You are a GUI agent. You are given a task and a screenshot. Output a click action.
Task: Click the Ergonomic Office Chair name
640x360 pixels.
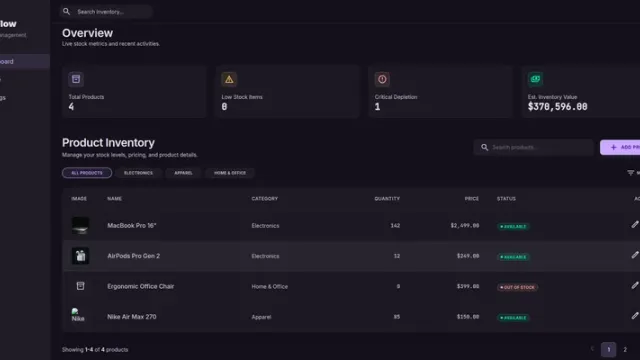[140, 286]
